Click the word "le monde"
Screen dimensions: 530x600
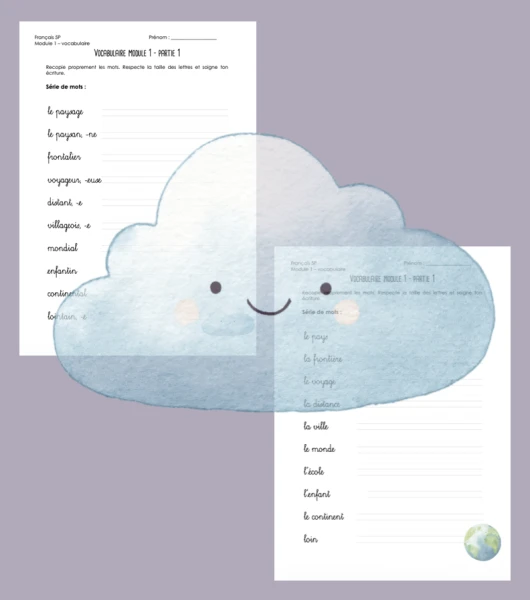click(319, 448)
